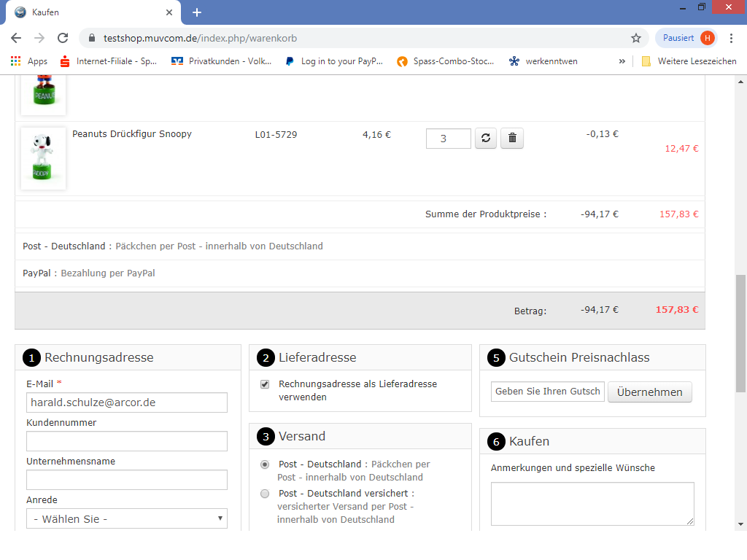Click the browser back arrow

[x=16, y=38]
